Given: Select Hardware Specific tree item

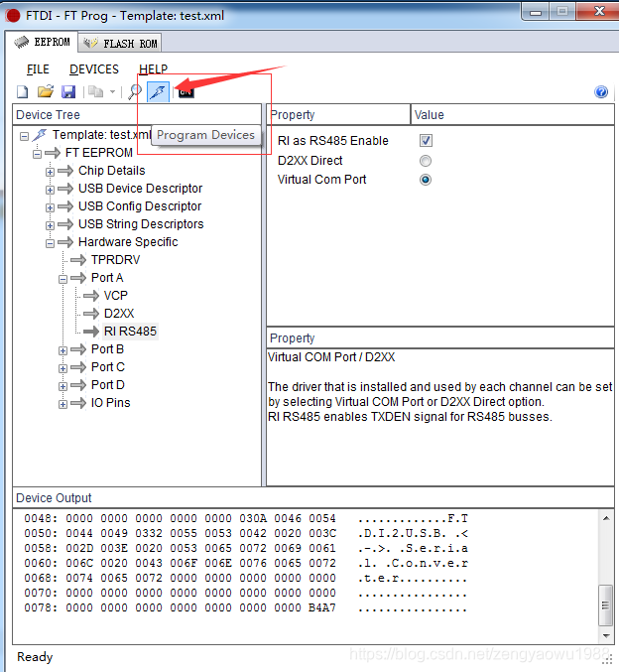Looking at the screenshot, I should click(128, 242).
